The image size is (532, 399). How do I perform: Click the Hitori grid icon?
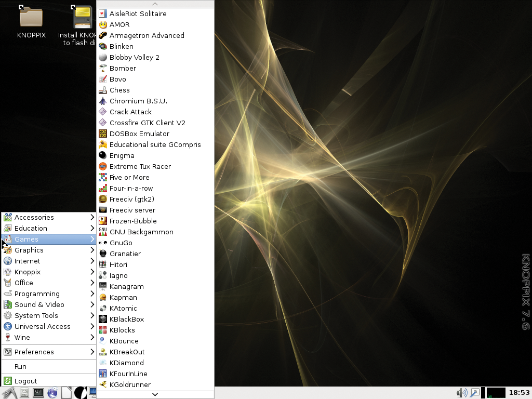click(103, 264)
